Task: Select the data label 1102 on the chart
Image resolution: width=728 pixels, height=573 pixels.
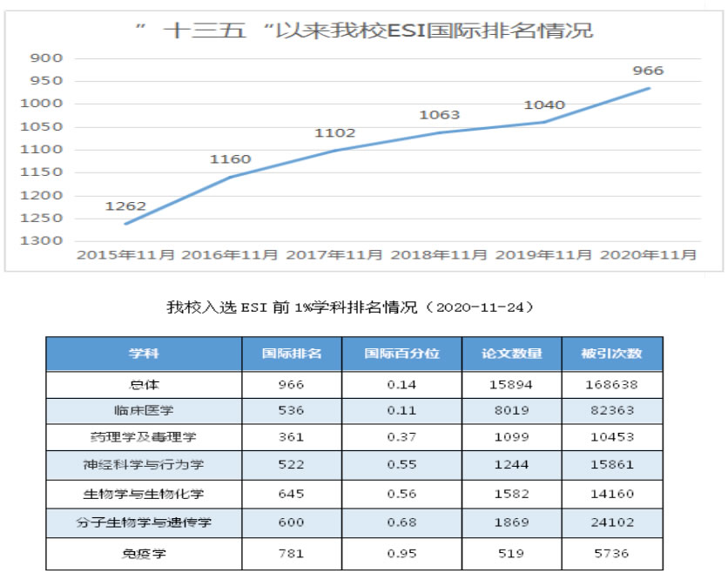Action: click(x=334, y=133)
